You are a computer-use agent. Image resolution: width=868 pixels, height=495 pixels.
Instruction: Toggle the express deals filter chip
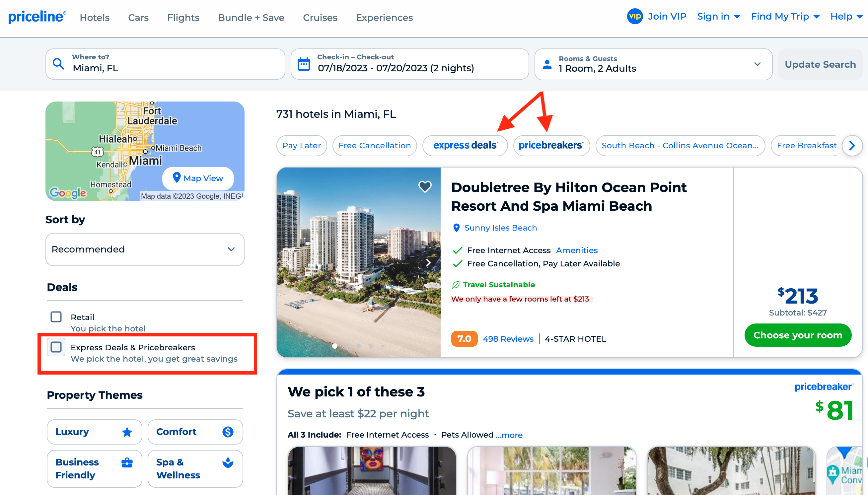click(x=465, y=146)
